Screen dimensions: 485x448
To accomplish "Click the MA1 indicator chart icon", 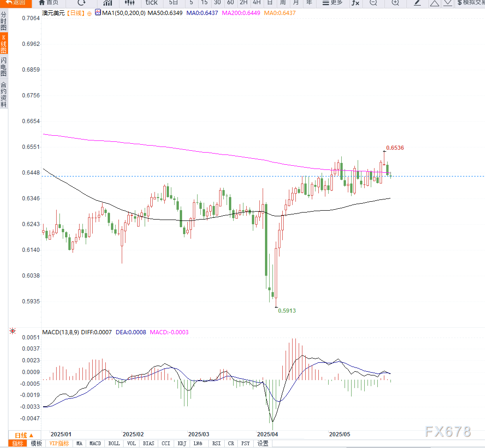I will 97,13.
